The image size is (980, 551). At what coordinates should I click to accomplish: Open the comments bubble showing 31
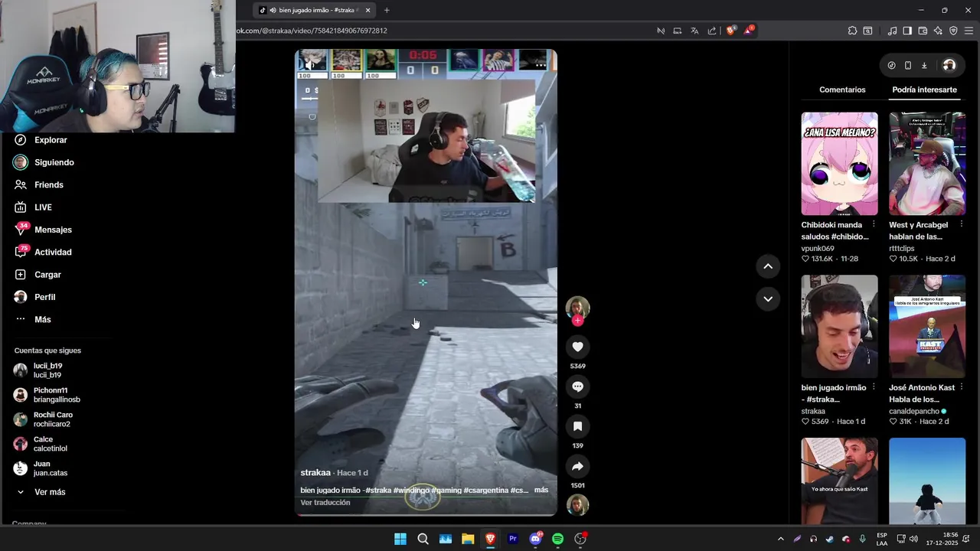577,386
